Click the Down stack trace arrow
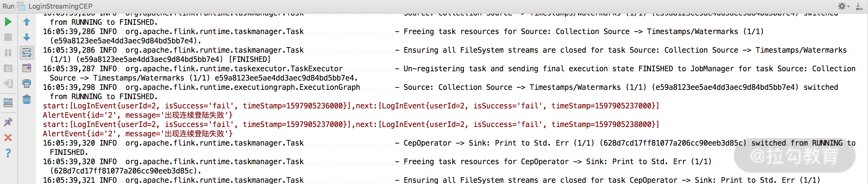The width and height of the screenshot is (868, 184). (x=27, y=37)
